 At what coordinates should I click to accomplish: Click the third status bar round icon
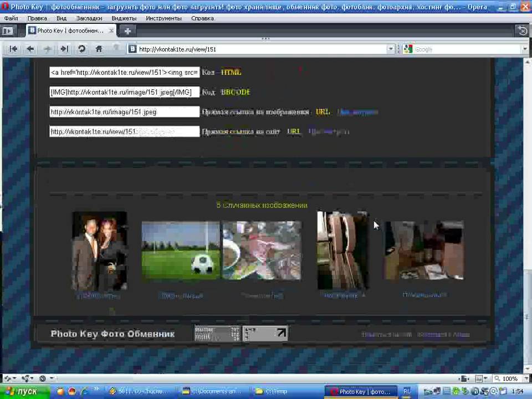(x=43, y=378)
